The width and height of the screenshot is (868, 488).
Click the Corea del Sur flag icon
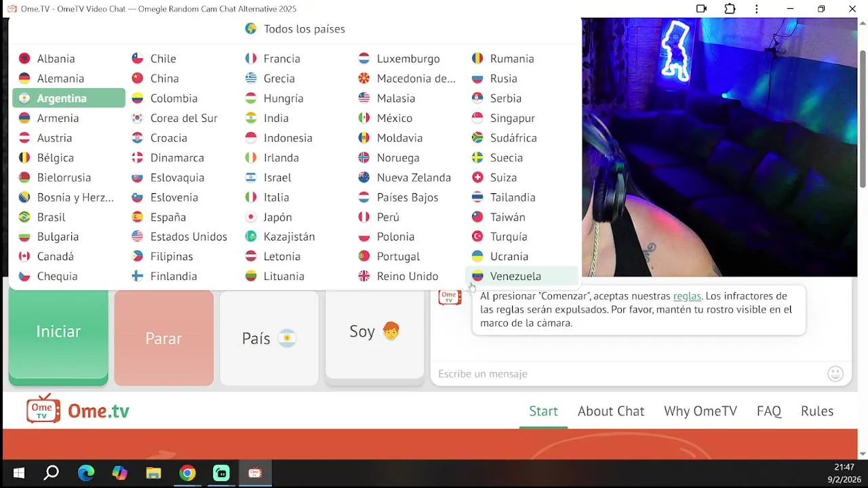(138, 118)
